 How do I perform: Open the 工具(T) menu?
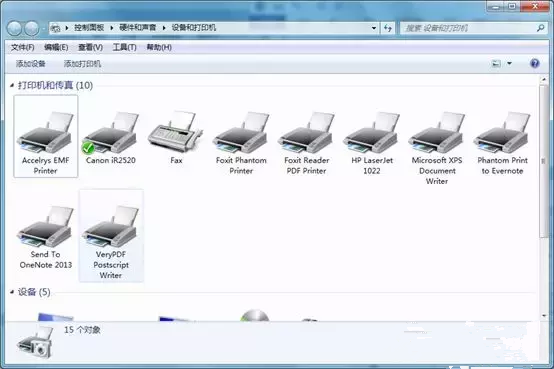pos(124,47)
